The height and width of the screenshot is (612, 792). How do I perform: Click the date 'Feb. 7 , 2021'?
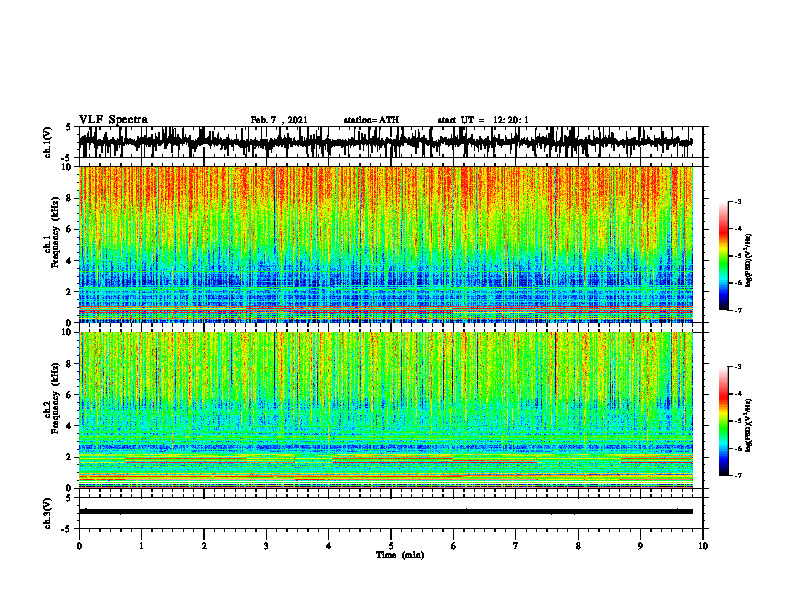coord(279,120)
